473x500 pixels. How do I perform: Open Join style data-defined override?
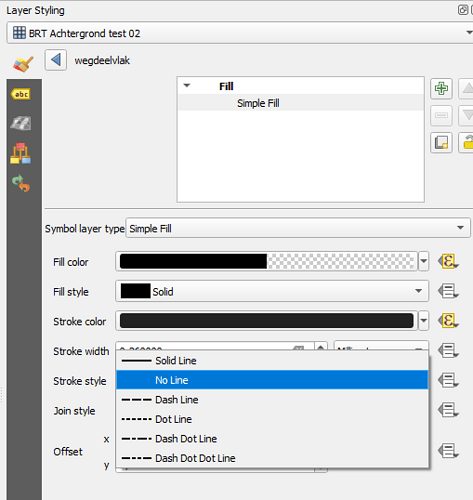coord(448,410)
